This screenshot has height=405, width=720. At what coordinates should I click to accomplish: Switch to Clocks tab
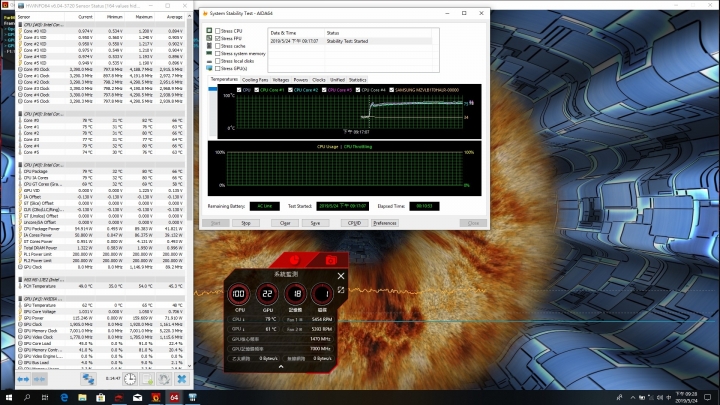(319, 80)
